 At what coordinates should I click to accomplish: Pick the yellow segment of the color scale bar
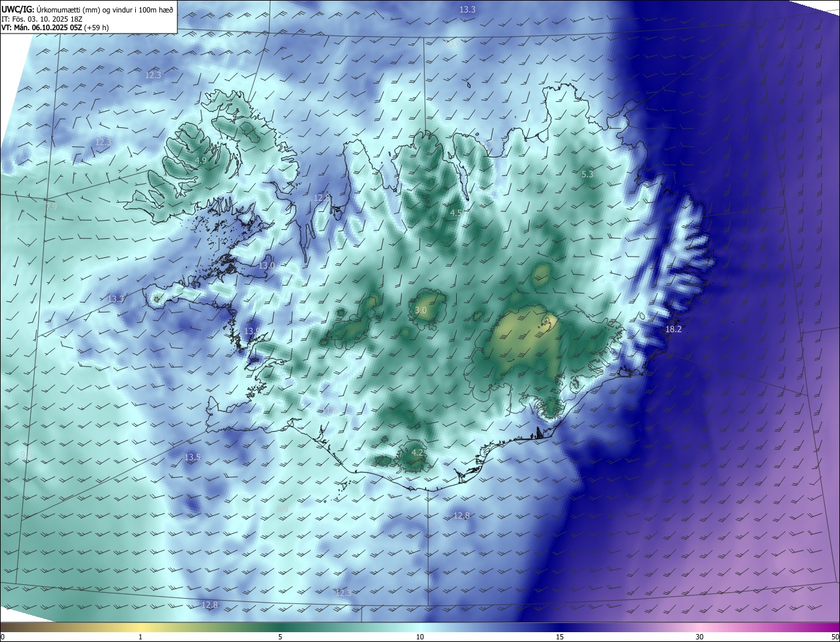tap(140, 627)
